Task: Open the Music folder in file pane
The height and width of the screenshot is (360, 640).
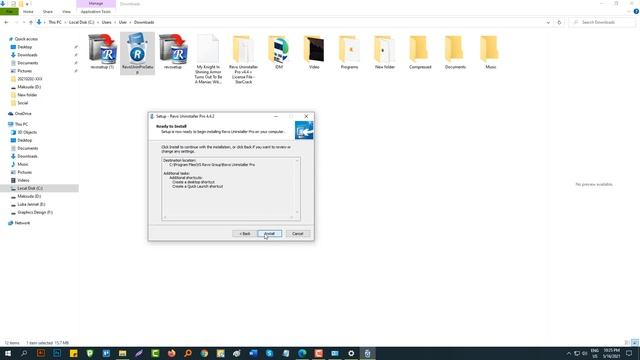Action: 491,52
